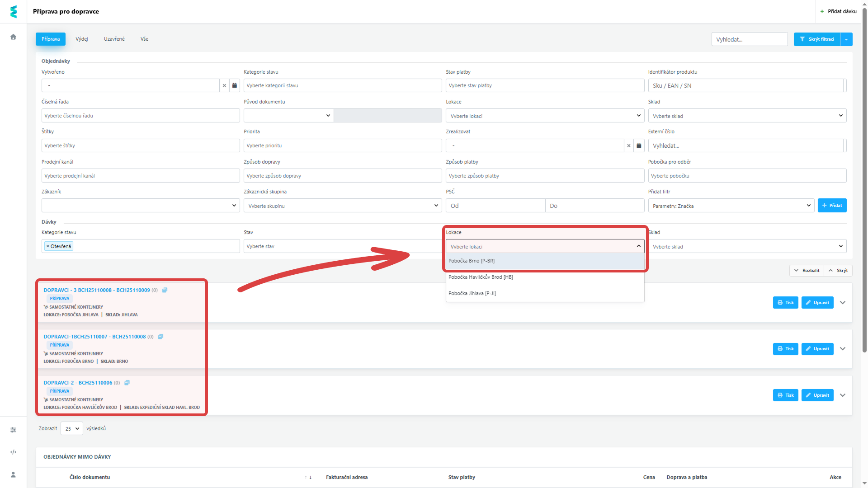Switch to the Uzavřené tab
868x488 pixels.
point(114,39)
